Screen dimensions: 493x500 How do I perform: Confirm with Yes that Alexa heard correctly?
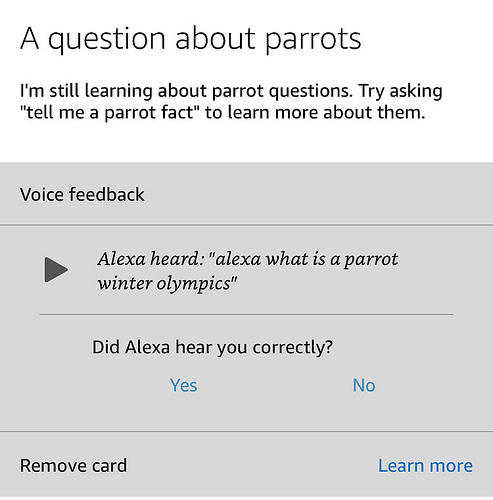pyautogui.click(x=184, y=385)
